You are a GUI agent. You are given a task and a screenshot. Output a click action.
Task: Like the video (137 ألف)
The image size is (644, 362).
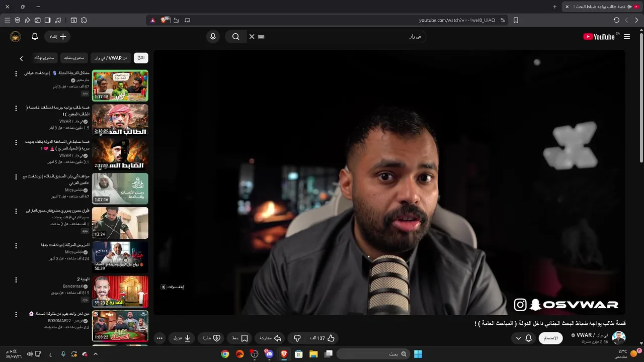pyautogui.click(x=323, y=338)
